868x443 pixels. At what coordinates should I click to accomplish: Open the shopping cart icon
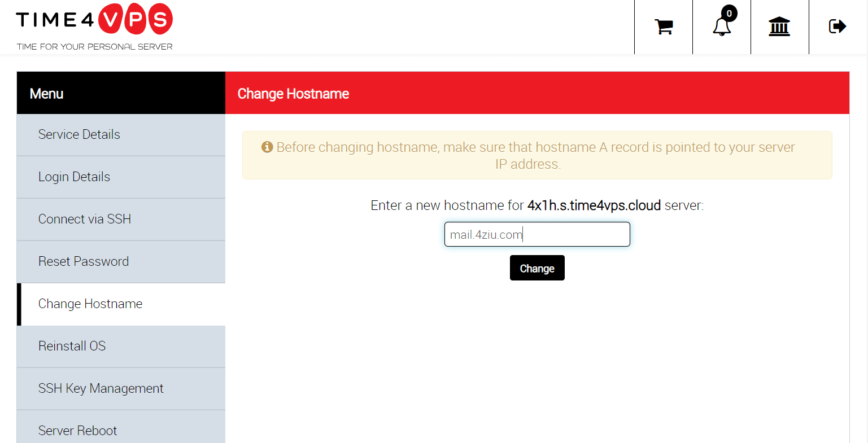click(664, 27)
